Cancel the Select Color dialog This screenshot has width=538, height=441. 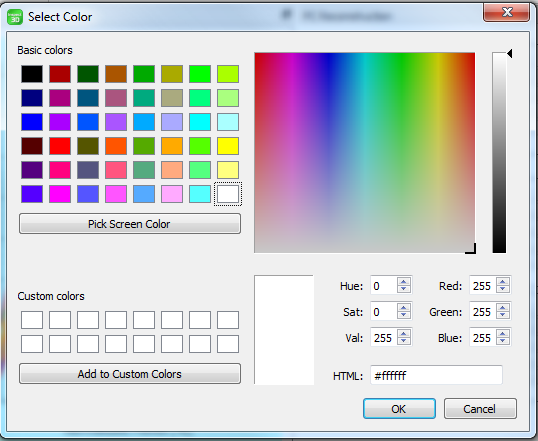480,409
